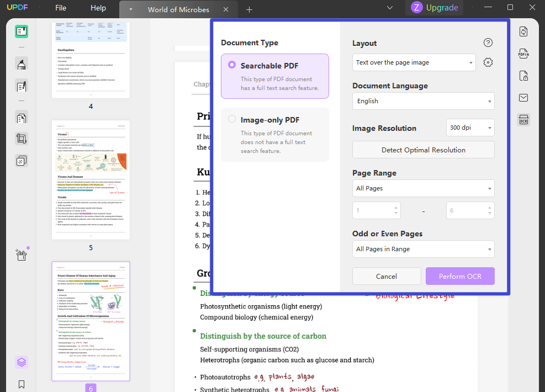Select the page 5 thumbnail
Image resolution: width=545 pixels, height=392 pixels.
pyautogui.click(x=90, y=179)
